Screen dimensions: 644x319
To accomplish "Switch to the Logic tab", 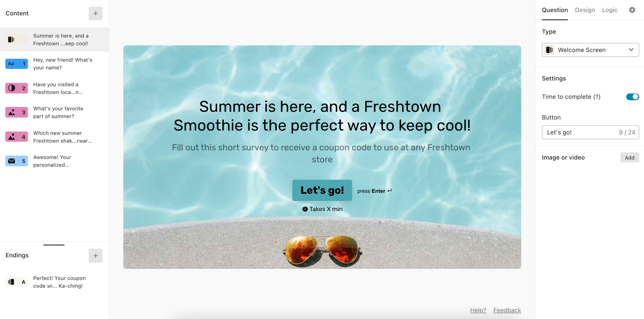I will pos(610,10).
